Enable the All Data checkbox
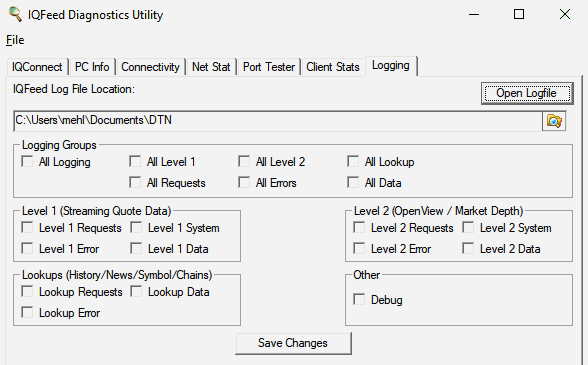Screen dimensions: 588x365 (353, 183)
